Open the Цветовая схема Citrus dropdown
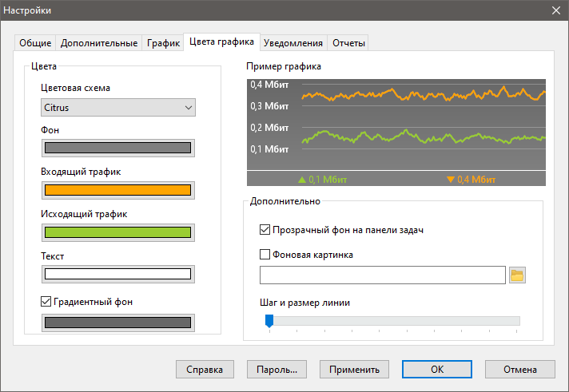 click(117, 107)
